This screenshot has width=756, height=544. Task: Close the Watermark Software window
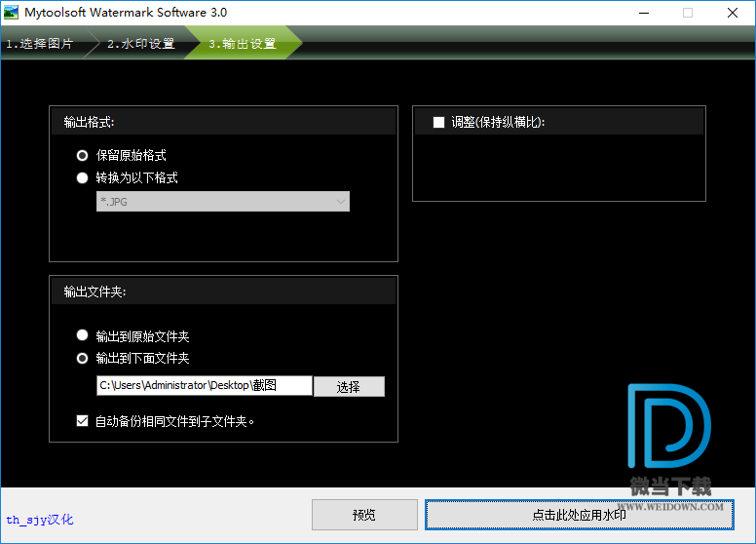(x=732, y=13)
